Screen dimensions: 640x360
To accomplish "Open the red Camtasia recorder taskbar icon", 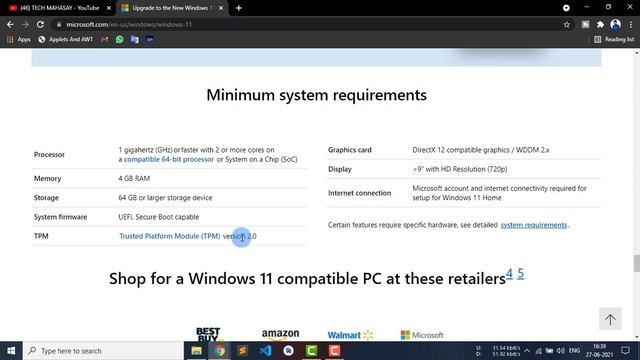I will pos(334,351).
